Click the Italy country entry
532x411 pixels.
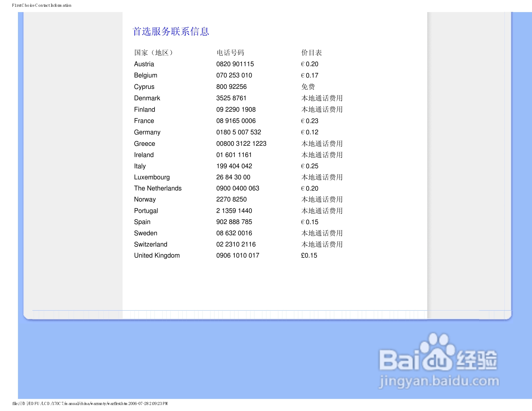[x=140, y=166]
